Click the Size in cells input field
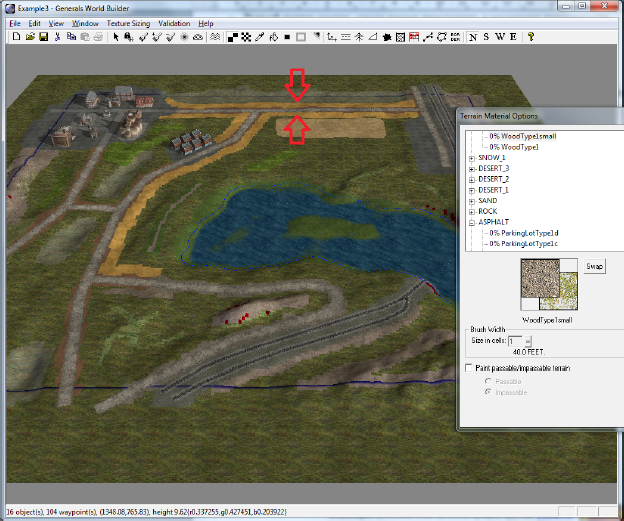This screenshot has height=521, width=624. [516, 341]
